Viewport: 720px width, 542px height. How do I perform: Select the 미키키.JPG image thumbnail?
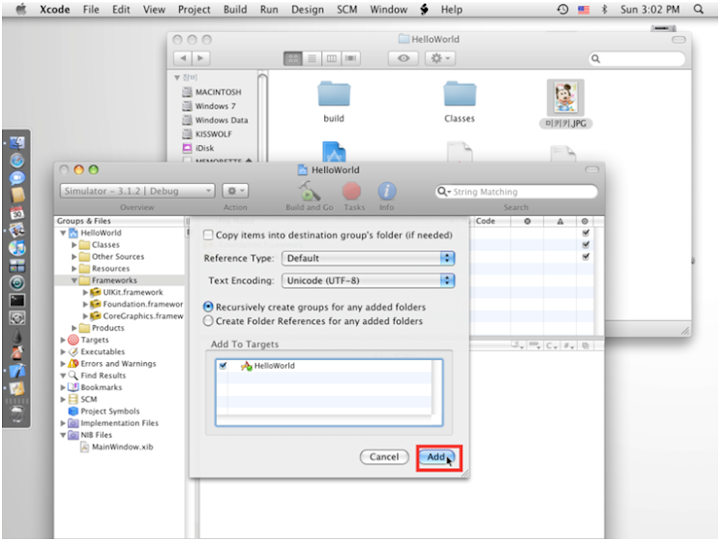pyautogui.click(x=566, y=97)
